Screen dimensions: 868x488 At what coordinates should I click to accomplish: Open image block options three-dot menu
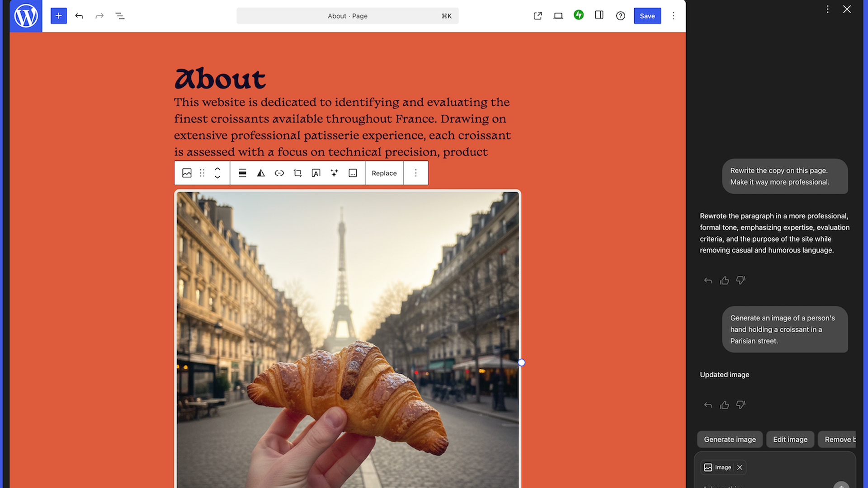(x=415, y=173)
